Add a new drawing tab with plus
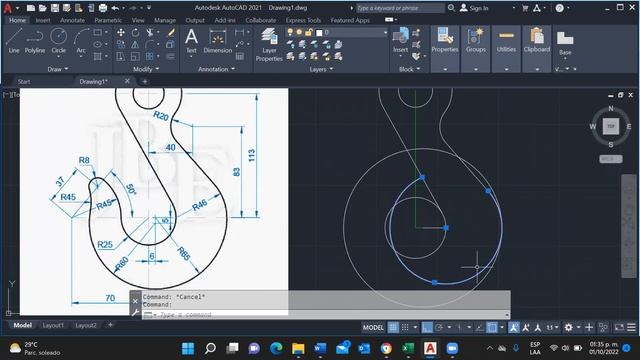 click(144, 82)
